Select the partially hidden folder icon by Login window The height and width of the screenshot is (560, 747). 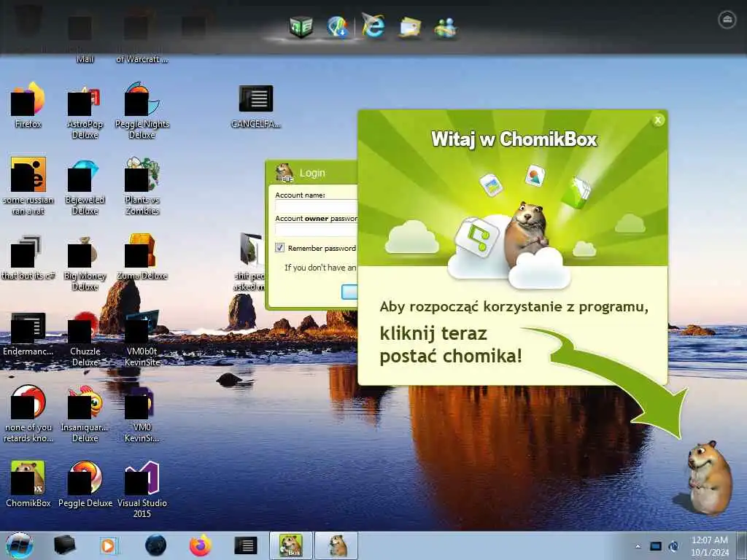[x=251, y=261]
